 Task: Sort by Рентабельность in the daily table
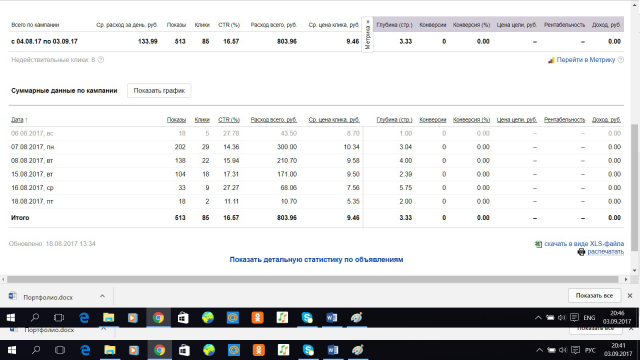point(564,120)
